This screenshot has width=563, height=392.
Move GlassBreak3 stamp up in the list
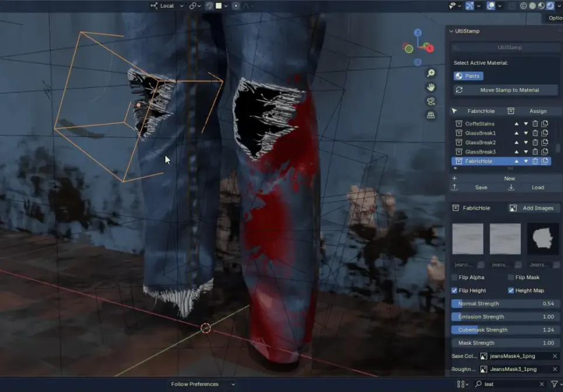click(516, 152)
